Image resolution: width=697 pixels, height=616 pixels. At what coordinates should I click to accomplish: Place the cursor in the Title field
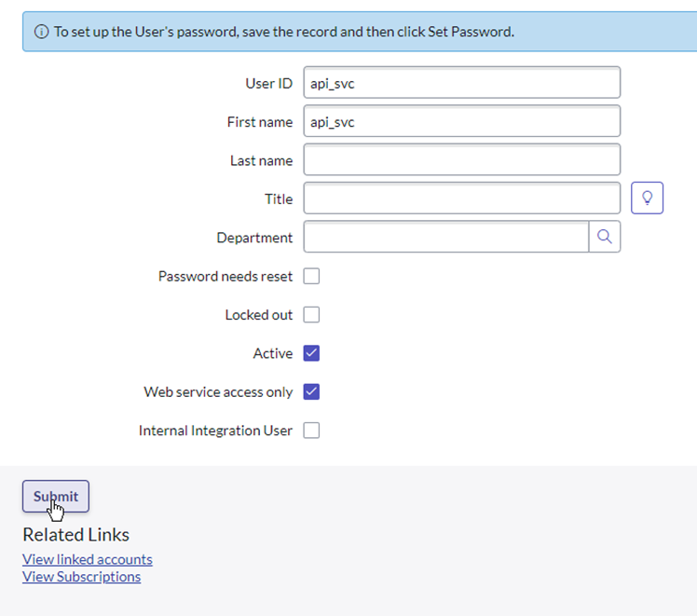[462, 198]
